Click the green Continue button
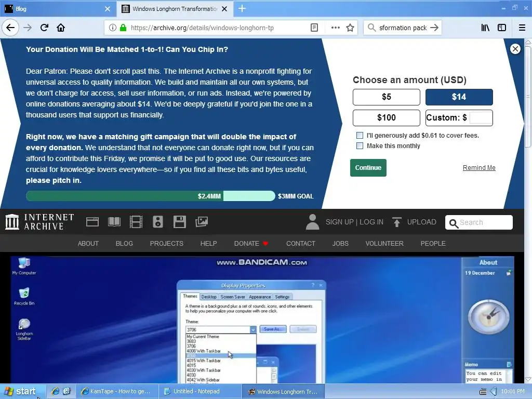532x399 pixels. (368, 168)
